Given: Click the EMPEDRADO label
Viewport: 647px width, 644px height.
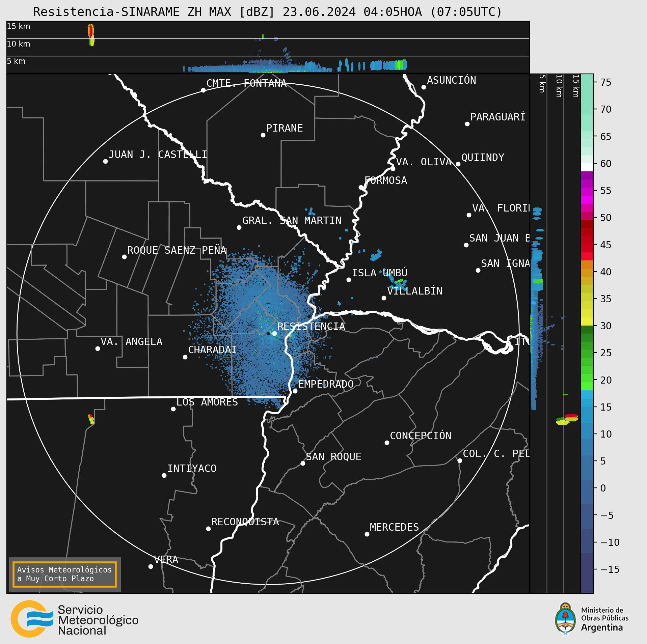Looking at the screenshot, I should tap(326, 384).
